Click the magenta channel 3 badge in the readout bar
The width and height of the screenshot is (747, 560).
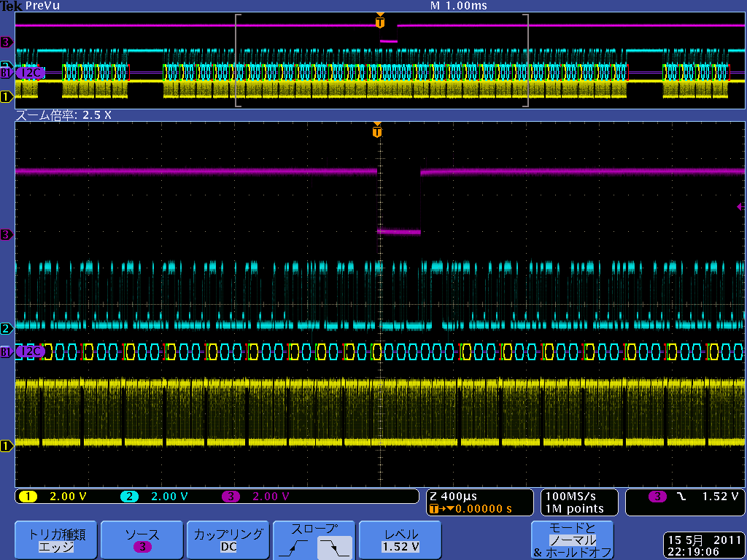click(231, 497)
